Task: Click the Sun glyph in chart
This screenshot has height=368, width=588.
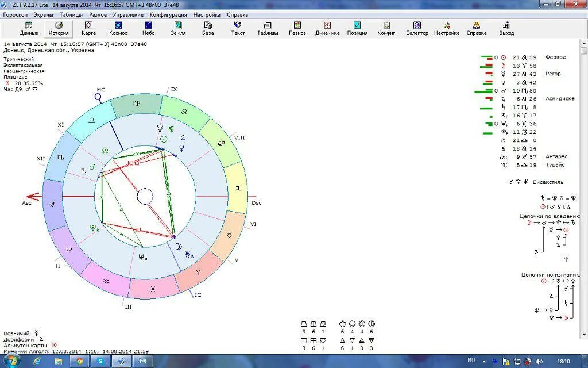Action: (x=164, y=139)
